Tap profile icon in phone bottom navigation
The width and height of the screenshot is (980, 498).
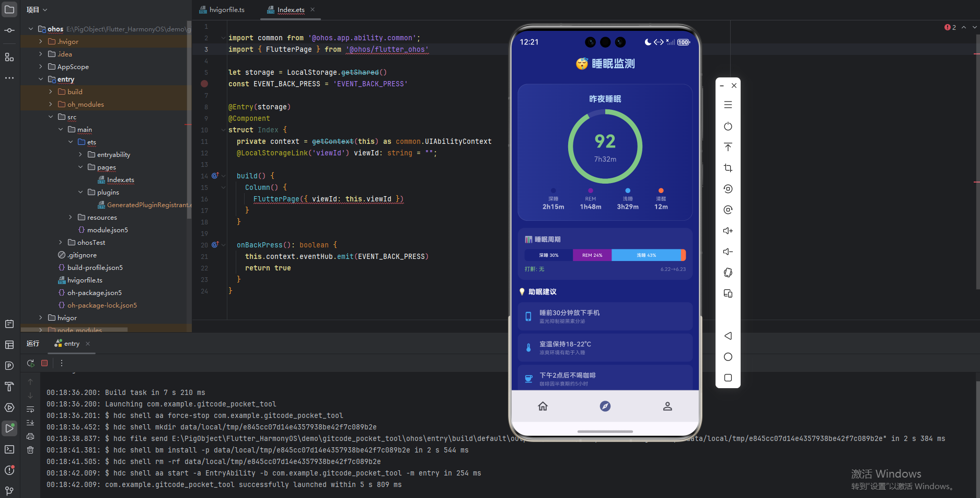click(667, 406)
